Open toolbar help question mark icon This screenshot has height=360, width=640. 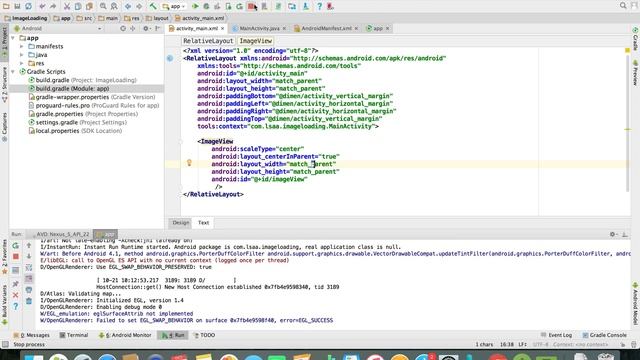point(319,6)
